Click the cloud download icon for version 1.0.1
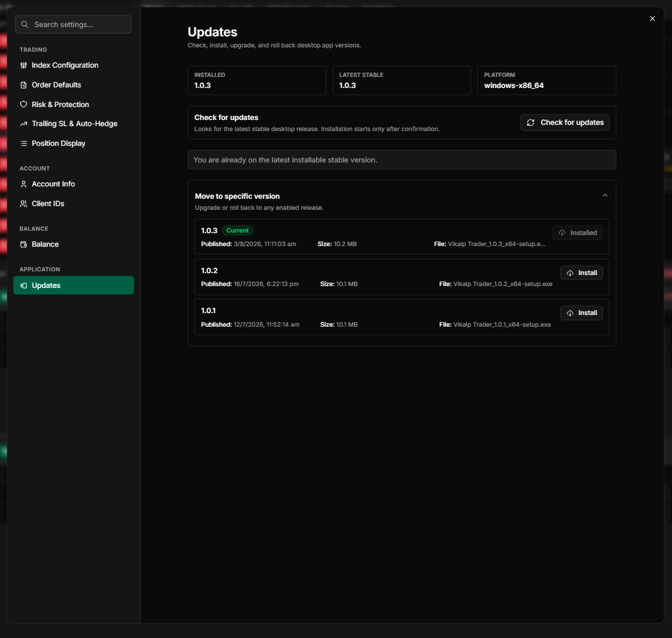The image size is (672, 638). (x=570, y=313)
